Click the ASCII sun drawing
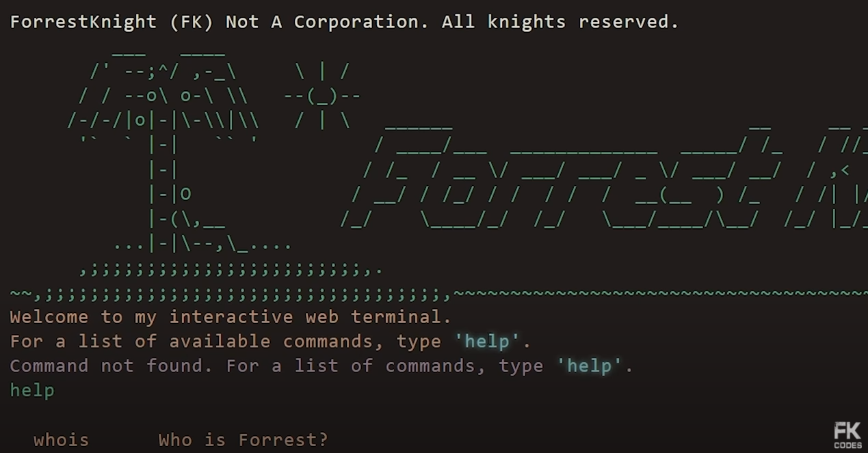Viewport: 868px width, 453px height. coord(322,96)
